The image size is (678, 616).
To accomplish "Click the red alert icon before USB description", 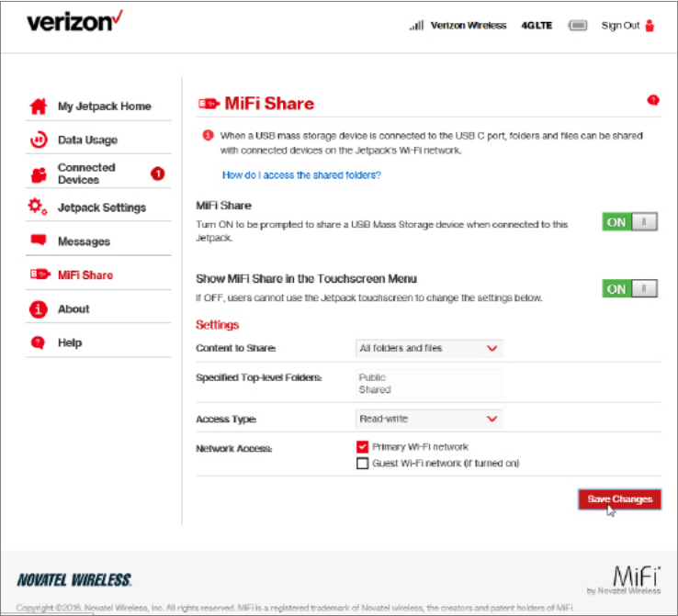I will point(208,135).
